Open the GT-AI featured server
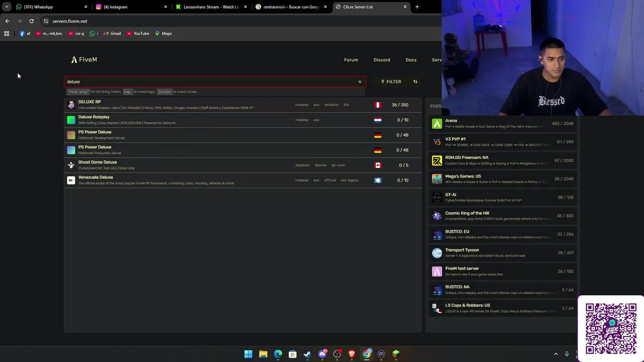The width and height of the screenshot is (644, 362). [503, 197]
